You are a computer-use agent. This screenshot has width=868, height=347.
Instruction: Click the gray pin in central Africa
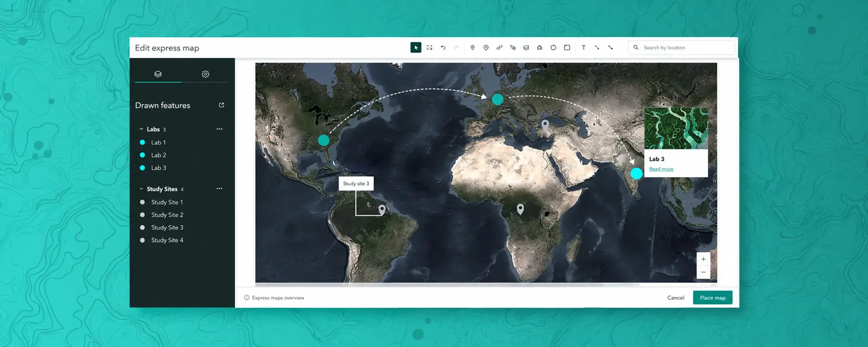tap(520, 210)
